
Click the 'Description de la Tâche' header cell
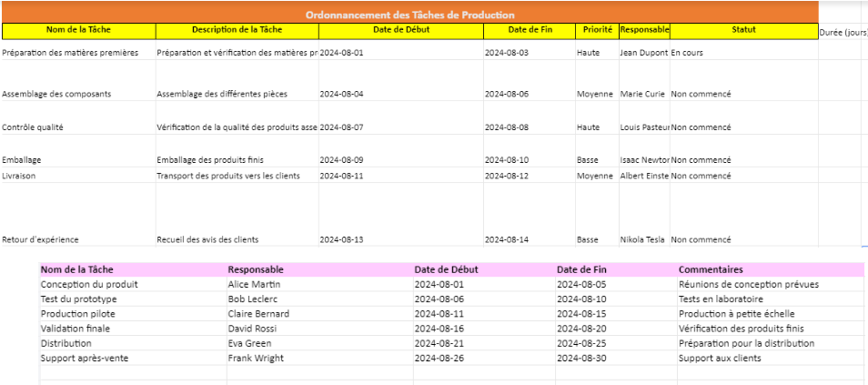[x=237, y=30]
